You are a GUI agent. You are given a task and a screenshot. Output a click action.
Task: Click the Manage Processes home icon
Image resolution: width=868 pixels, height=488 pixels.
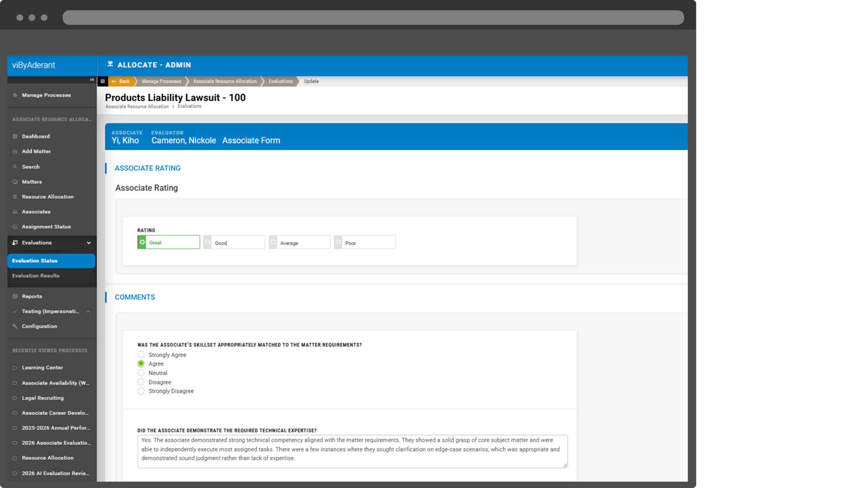click(x=15, y=95)
